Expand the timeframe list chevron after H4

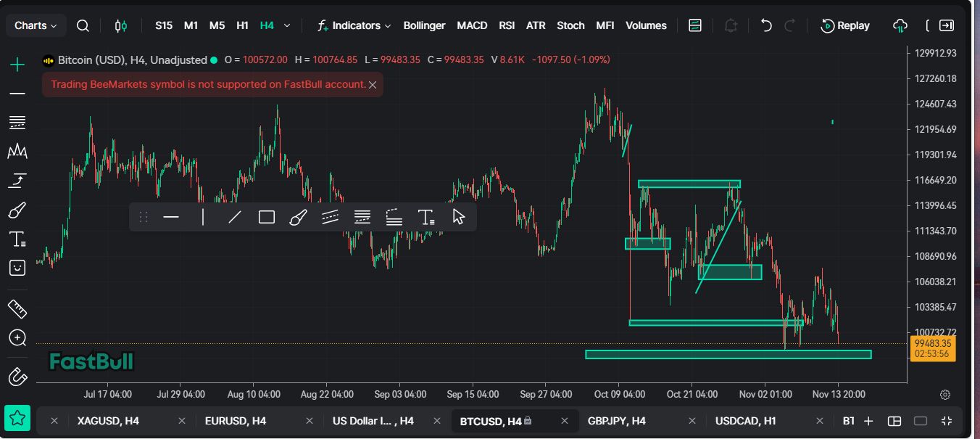[287, 26]
